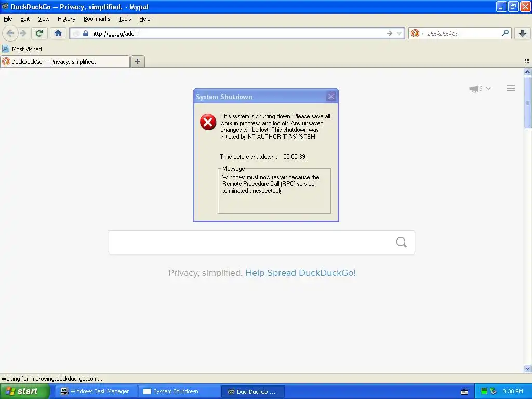Click the Most Visited bookmarks button
Screen dimensions: 532x399
coord(22,49)
